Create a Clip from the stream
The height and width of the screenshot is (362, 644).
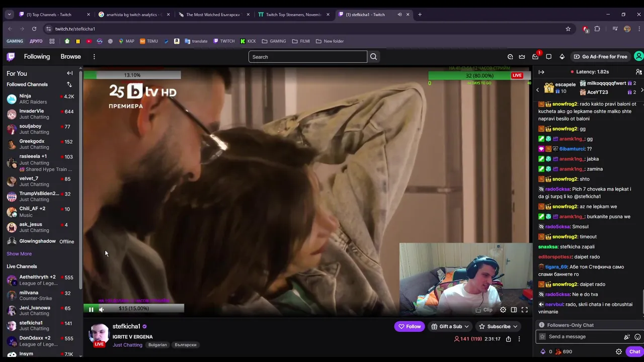coord(484,310)
